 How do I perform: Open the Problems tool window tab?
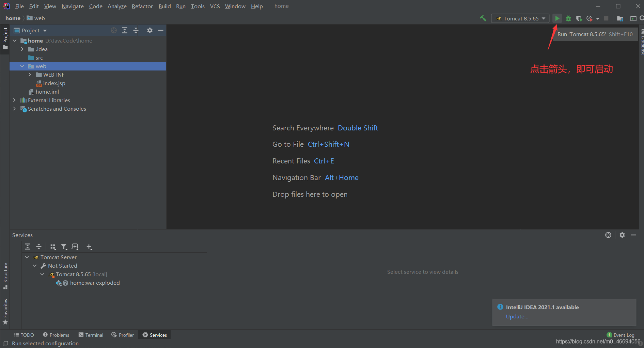(x=56, y=335)
